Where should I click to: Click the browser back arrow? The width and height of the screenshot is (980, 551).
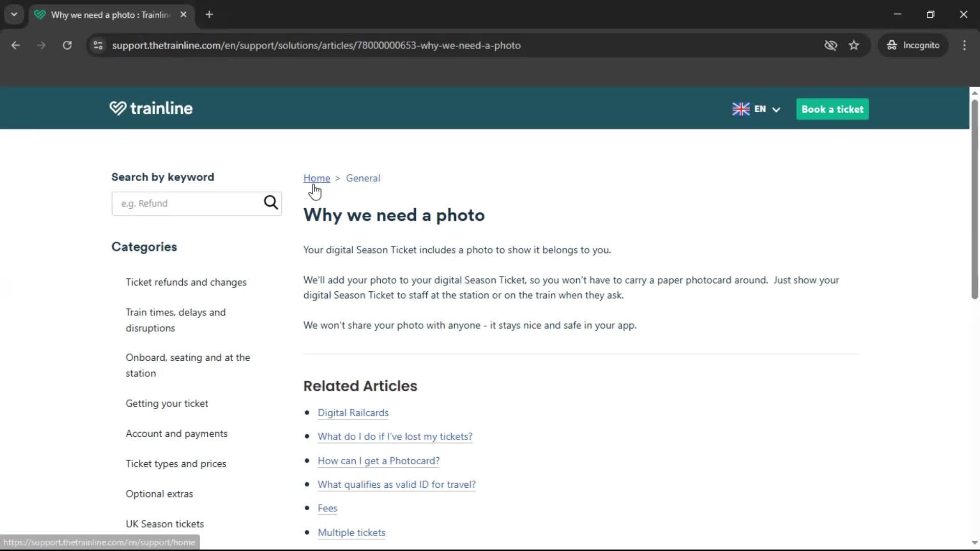(x=15, y=45)
